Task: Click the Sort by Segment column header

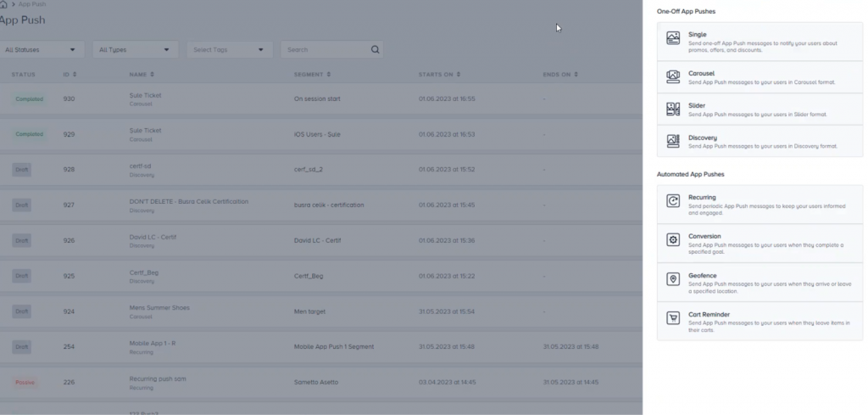Action: click(312, 75)
